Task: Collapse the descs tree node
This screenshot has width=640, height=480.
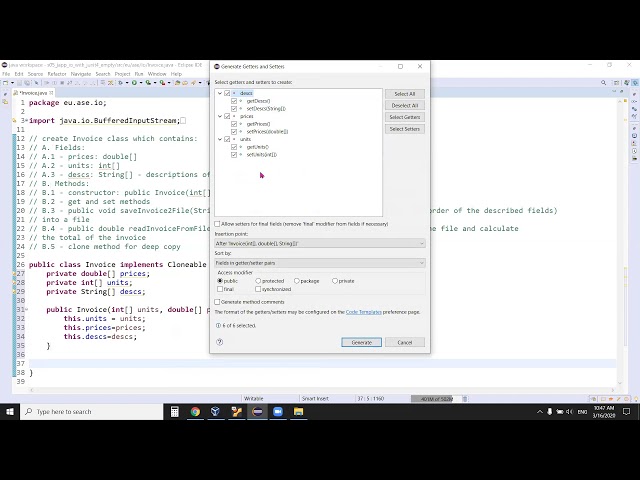Action: click(x=220, y=93)
